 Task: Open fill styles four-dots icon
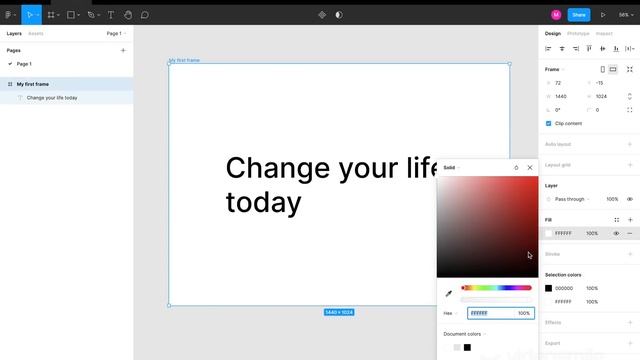pos(616,220)
